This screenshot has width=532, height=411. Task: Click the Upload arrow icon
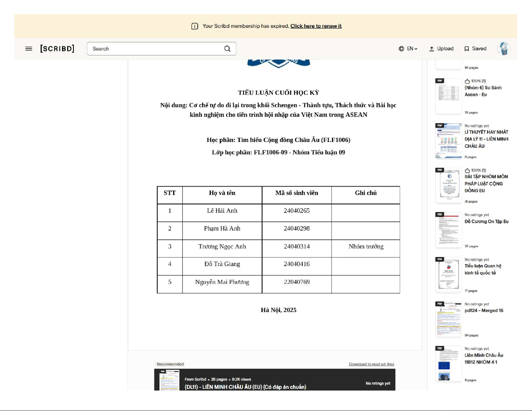click(432, 49)
